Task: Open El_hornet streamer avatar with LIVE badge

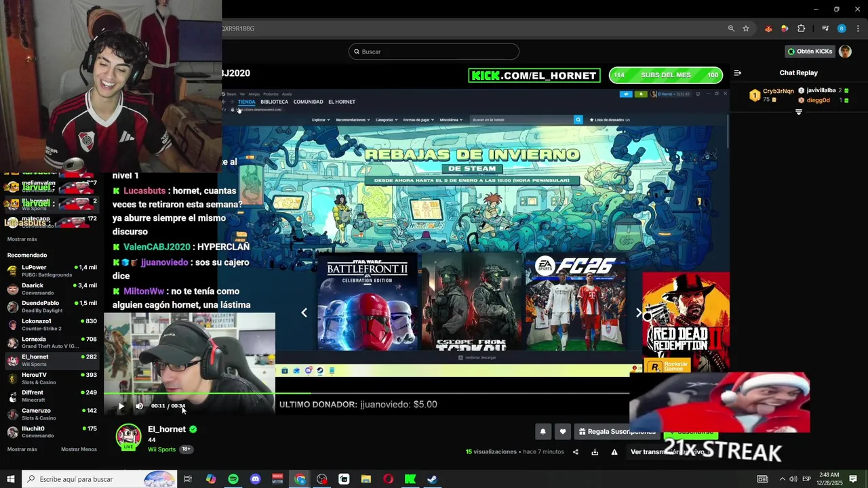Action: click(128, 437)
